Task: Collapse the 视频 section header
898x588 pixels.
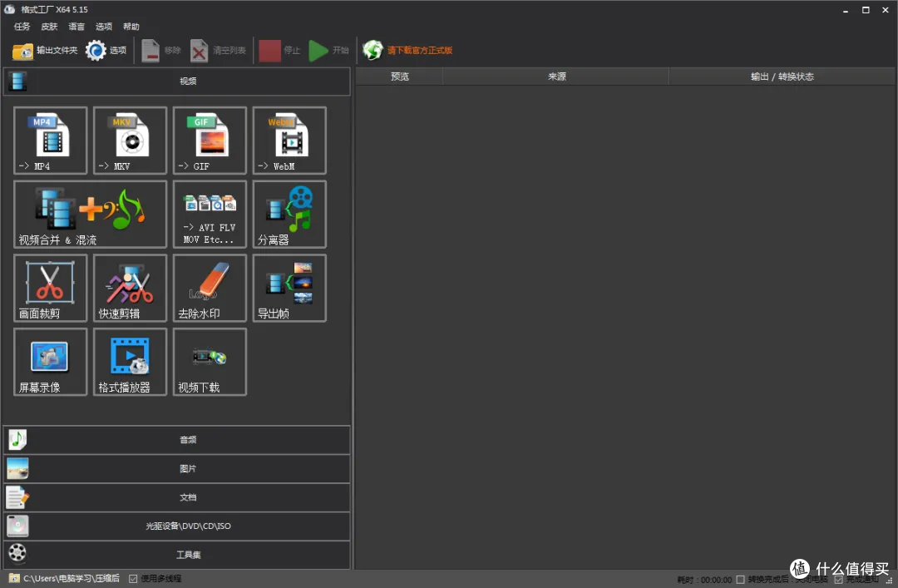Action: pos(177,82)
